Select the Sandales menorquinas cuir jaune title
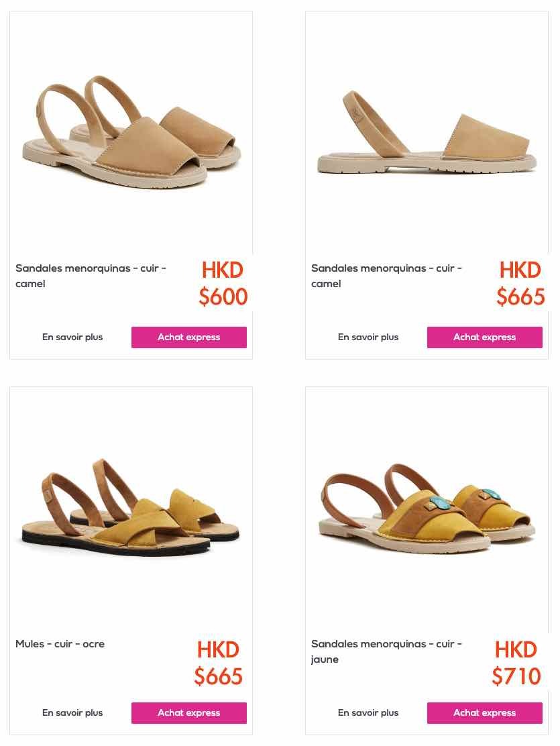The width and height of the screenshot is (560, 746). point(386,651)
